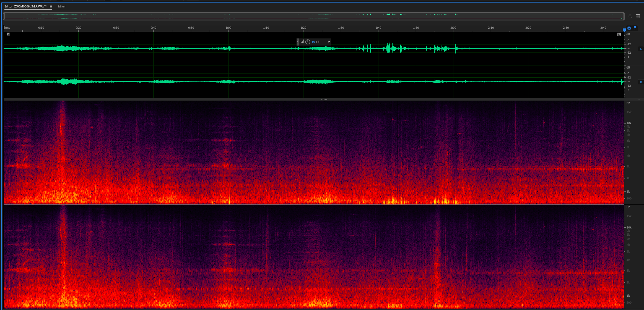Click the hms time format label
This screenshot has width=644, height=310.
(x=7, y=28)
